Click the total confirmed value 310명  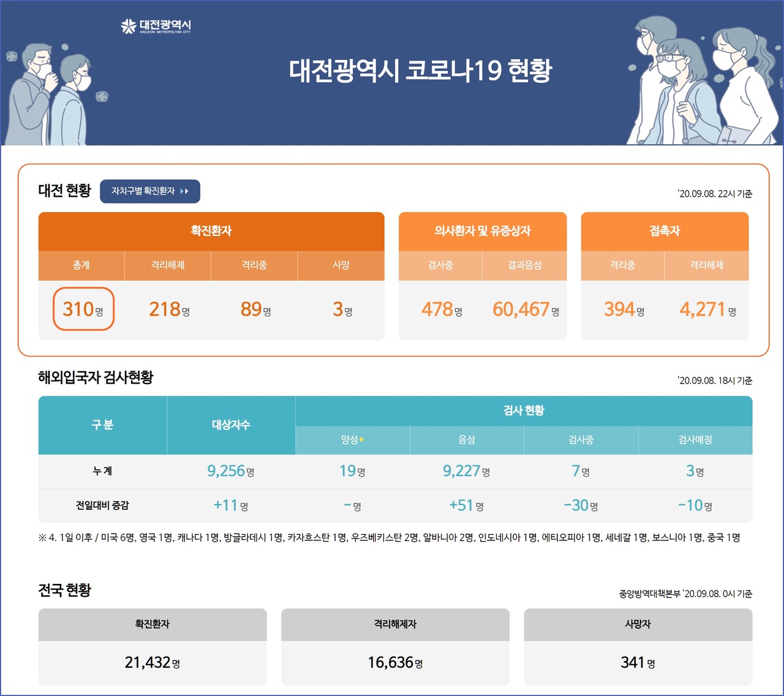click(x=83, y=309)
